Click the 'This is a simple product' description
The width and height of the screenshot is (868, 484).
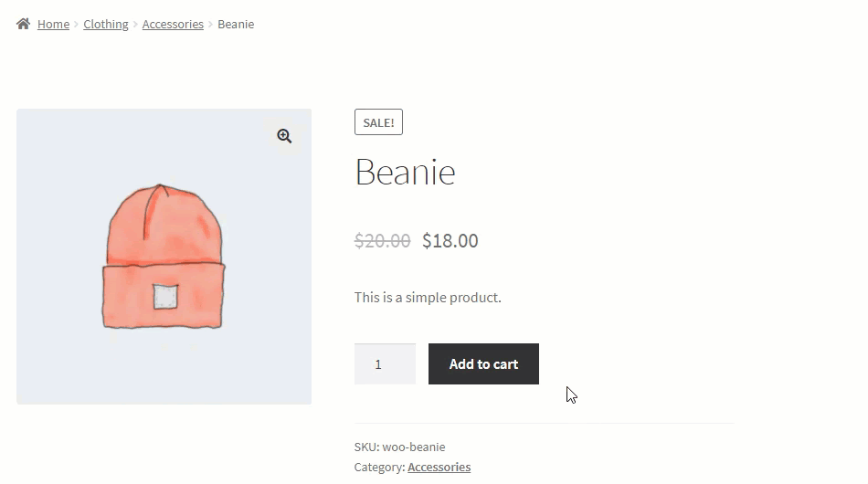coord(428,298)
